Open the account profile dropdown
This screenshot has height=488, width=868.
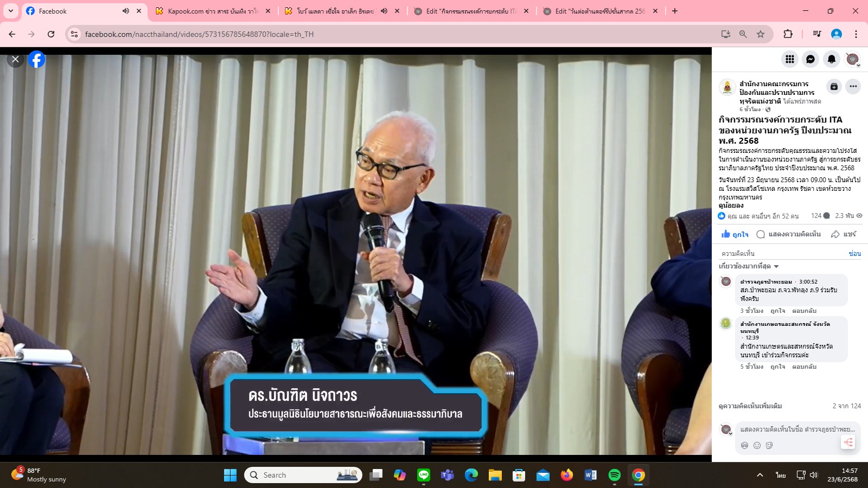pos(853,60)
